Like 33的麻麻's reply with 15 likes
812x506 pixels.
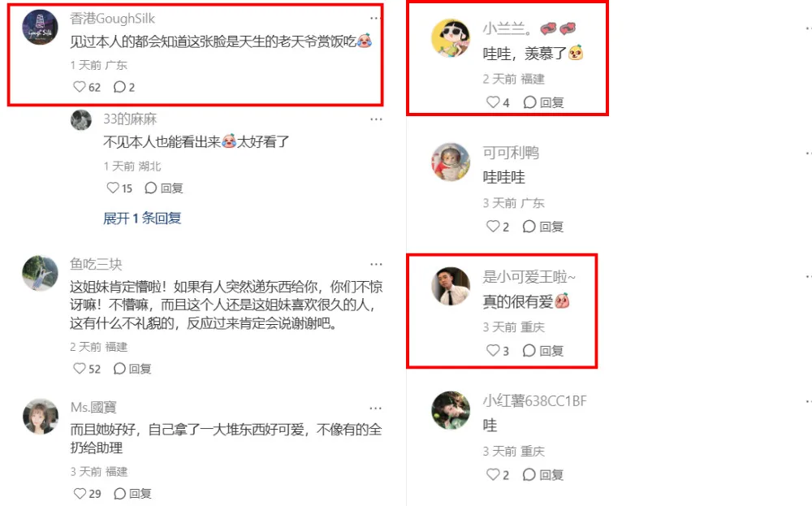point(119,188)
